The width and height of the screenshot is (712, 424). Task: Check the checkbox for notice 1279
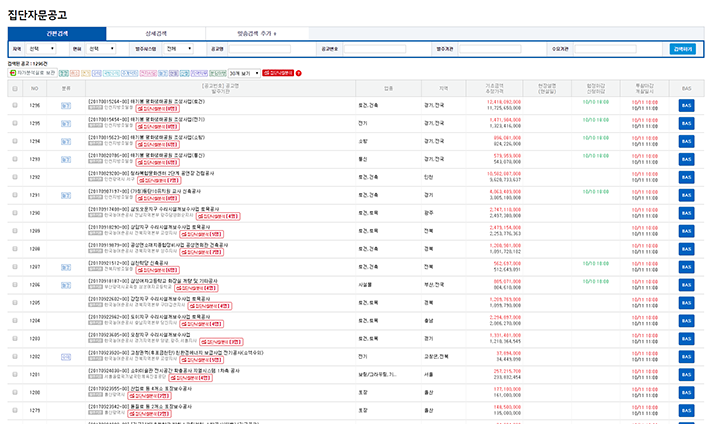[x=15, y=410]
